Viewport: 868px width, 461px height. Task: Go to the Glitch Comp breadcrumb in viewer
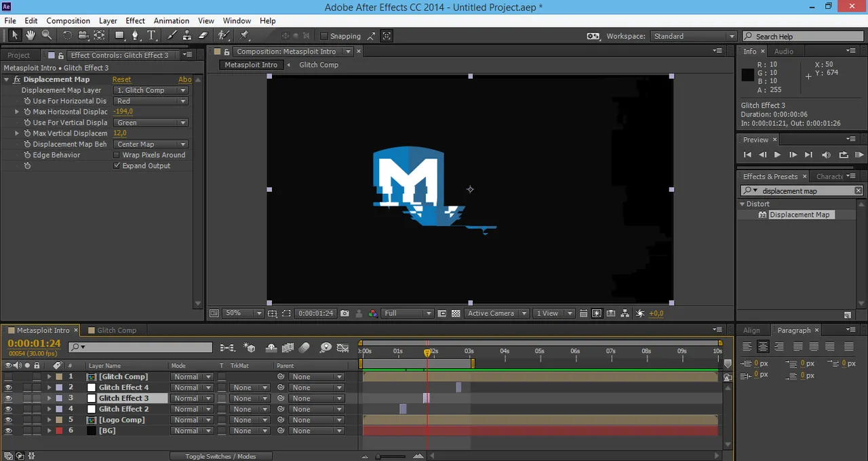click(x=319, y=65)
